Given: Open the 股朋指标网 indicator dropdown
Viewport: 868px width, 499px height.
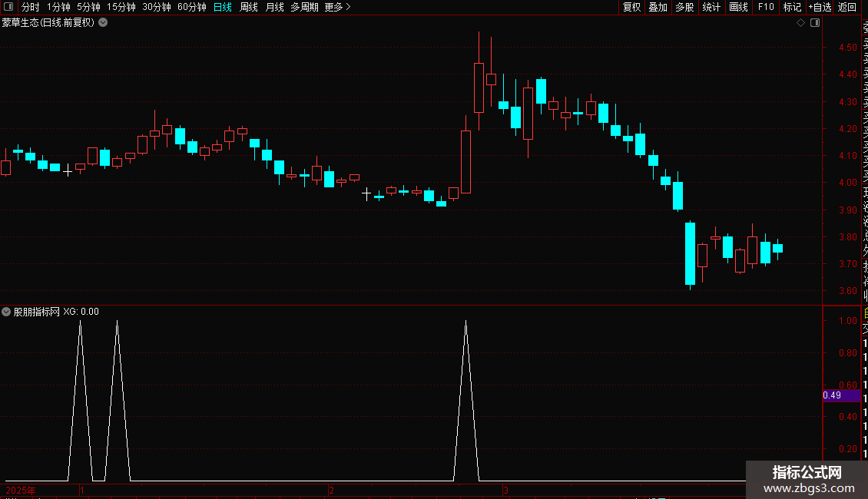Looking at the screenshot, I should (x=6, y=312).
